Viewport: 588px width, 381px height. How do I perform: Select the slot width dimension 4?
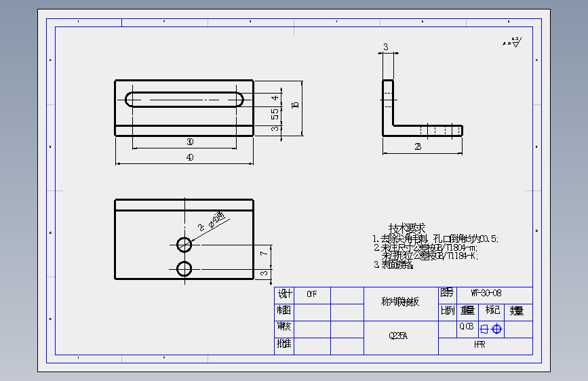tap(275, 98)
